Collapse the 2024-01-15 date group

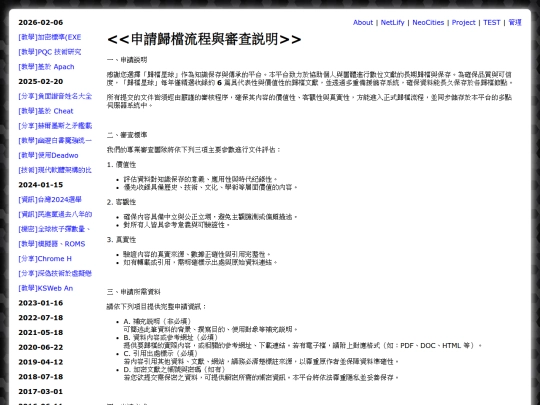click(x=41, y=185)
